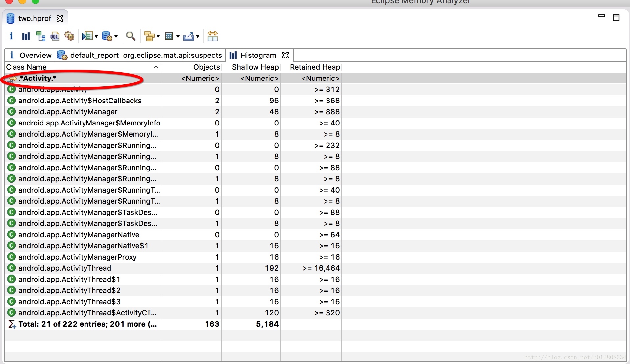Open the OQL query editor icon

pos(55,36)
